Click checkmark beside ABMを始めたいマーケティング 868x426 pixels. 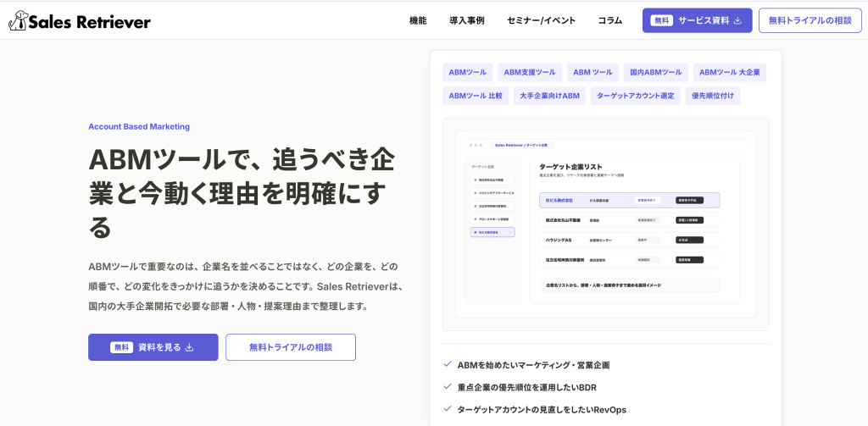tap(448, 364)
